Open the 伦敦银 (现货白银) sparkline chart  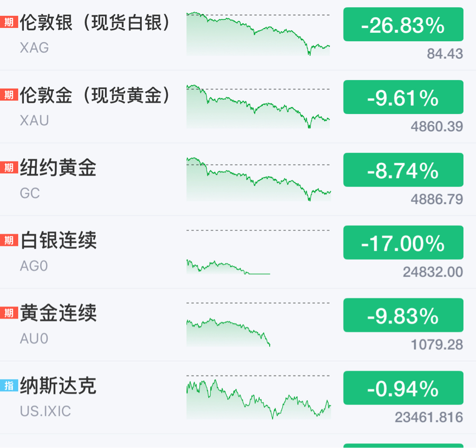[258, 33]
